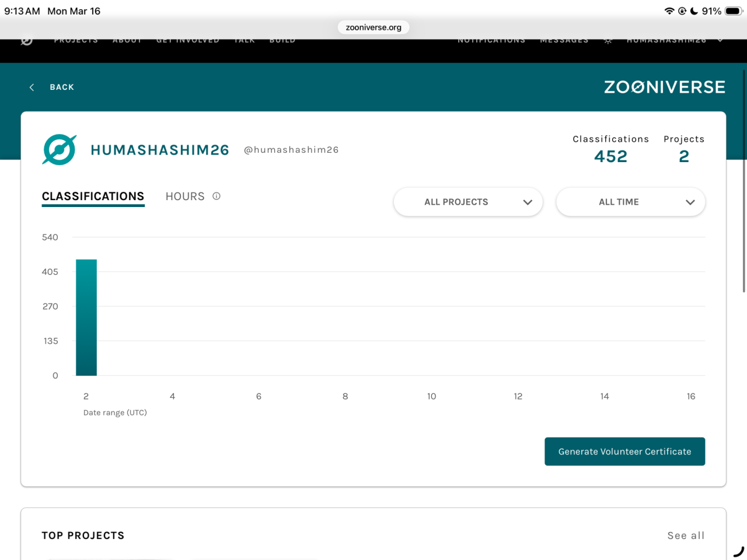Tap the battery icon in status bar

pyautogui.click(x=734, y=11)
